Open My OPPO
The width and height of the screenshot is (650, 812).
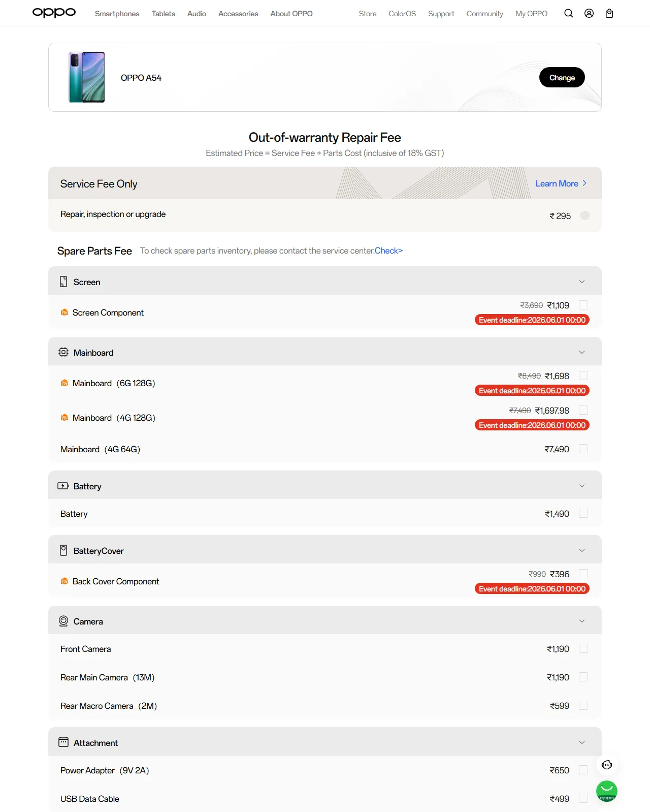point(531,14)
